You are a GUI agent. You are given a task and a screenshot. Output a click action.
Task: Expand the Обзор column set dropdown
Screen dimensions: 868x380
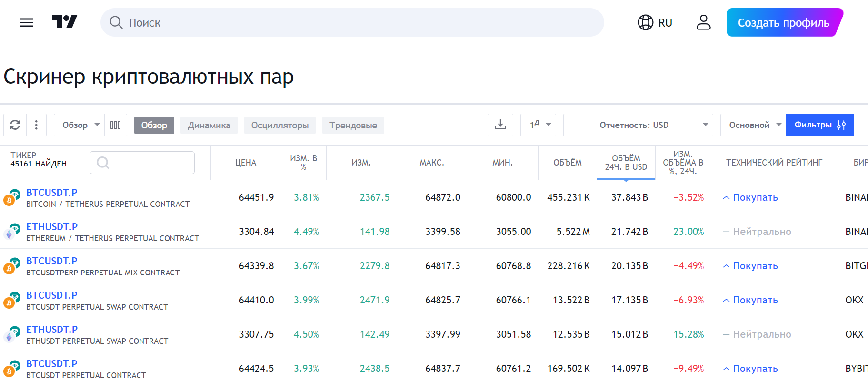[x=79, y=125]
